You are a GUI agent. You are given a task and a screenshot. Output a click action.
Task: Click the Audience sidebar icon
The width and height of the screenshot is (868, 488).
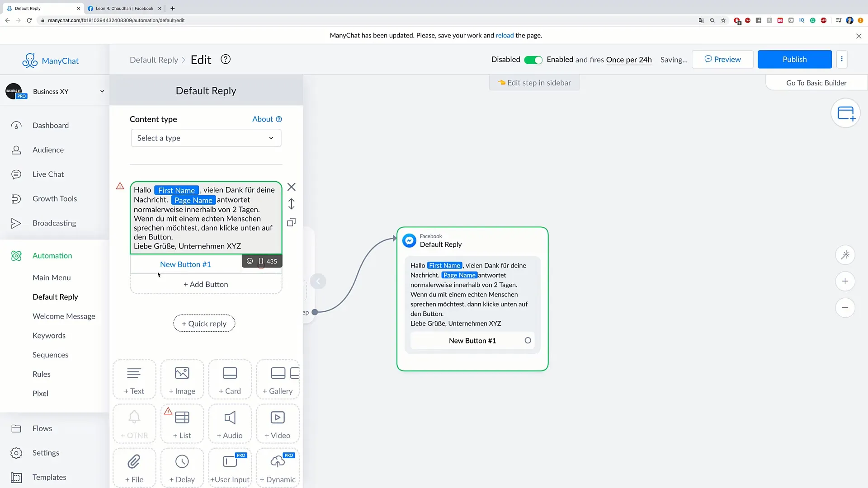[16, 150]
